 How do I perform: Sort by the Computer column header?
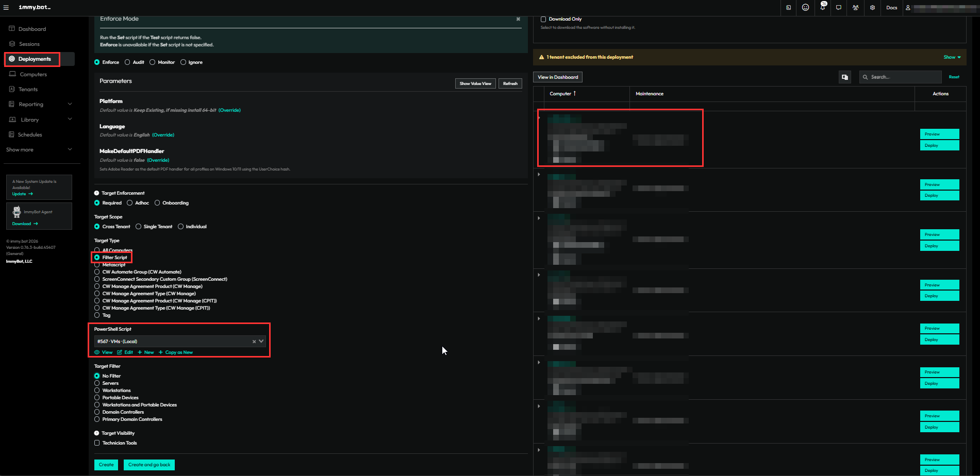click(x=562, y=94)
